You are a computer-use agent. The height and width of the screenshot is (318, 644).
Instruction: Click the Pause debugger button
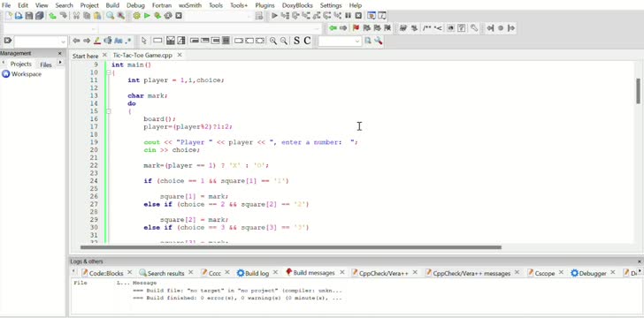tap(348, 16)
